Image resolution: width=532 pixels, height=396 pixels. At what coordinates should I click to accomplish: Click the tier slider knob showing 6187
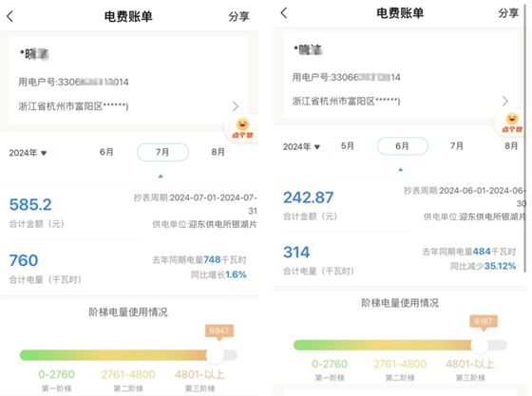pos(480,345)
